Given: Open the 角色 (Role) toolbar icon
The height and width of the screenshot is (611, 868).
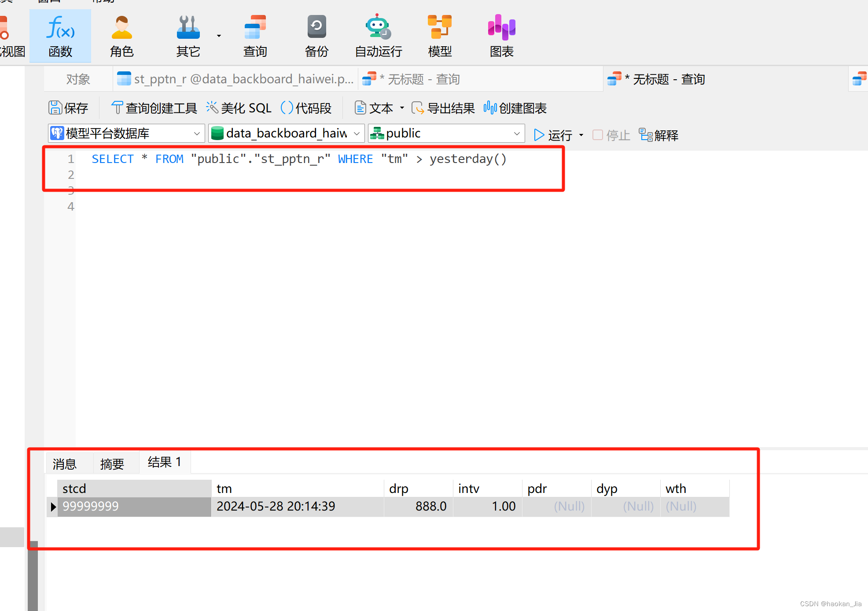Looking at the screenshot, I should (121, 36).
